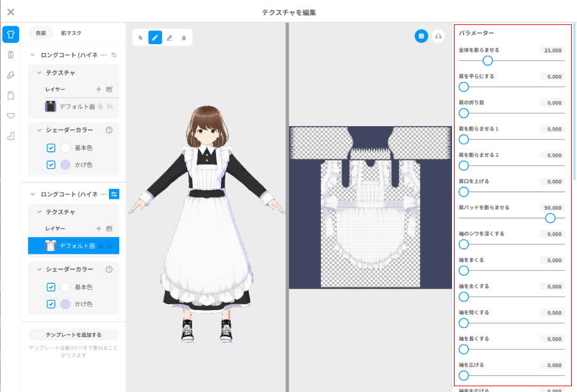Open more options for lower ロングコート item
The image size is (577, 392).
[x=104, y=194]
